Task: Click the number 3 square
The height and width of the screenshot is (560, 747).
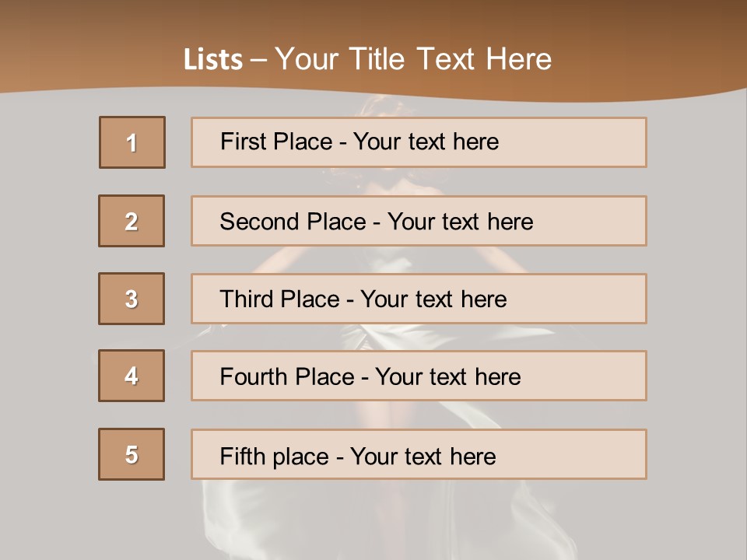Action: pyautogui.click(x=132, y=299)
